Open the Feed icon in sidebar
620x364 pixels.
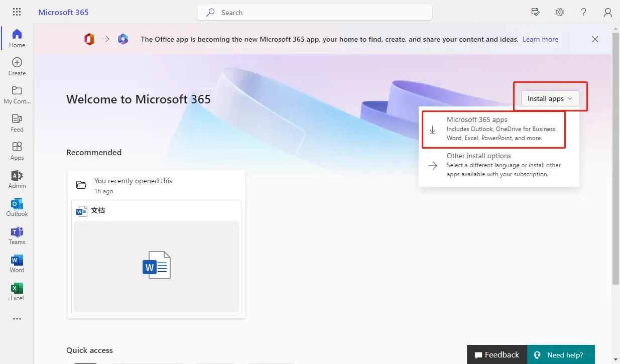[x=17, y=122]
